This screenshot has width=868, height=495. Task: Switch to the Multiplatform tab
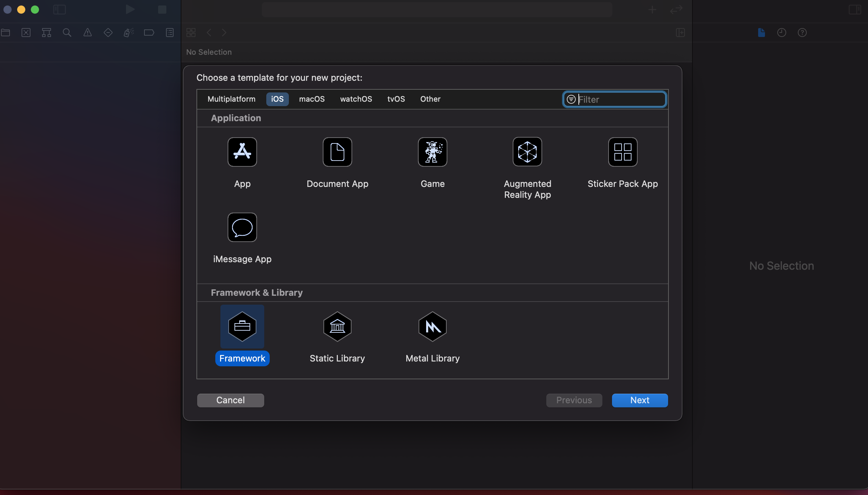coord(231,99)
